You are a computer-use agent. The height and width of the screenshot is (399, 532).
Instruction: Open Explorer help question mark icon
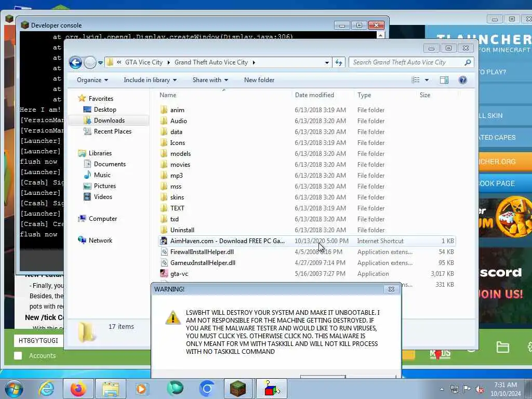[463, 80]
